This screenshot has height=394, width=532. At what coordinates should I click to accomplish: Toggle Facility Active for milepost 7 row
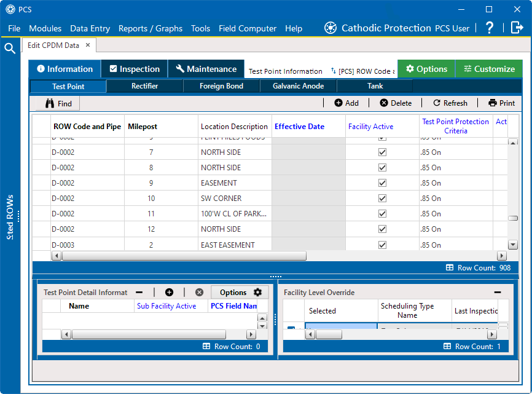point(382,152)
